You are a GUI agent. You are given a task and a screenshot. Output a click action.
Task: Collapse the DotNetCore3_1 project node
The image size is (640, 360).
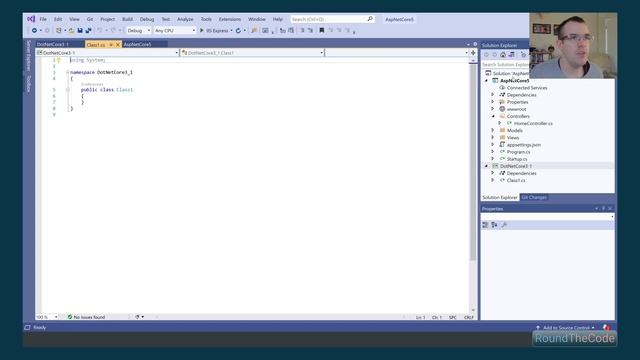point(486,166)
